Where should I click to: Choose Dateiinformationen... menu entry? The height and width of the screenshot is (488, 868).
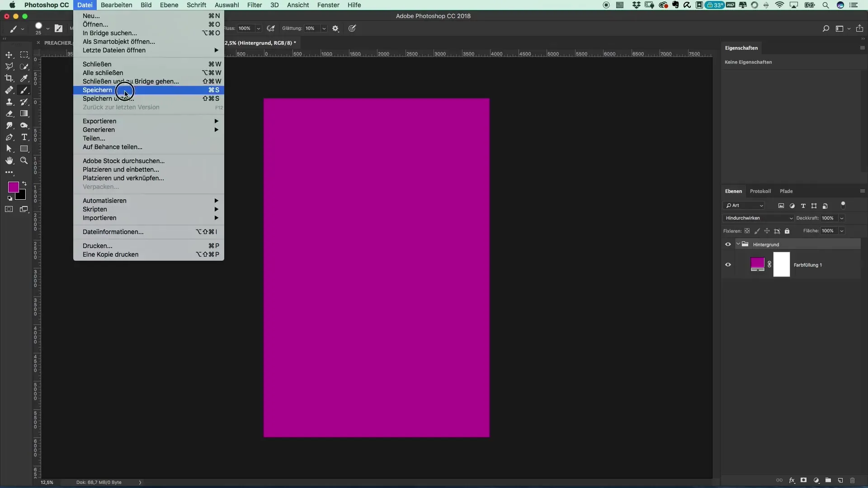pyautogui.click(x=149, y=232)
